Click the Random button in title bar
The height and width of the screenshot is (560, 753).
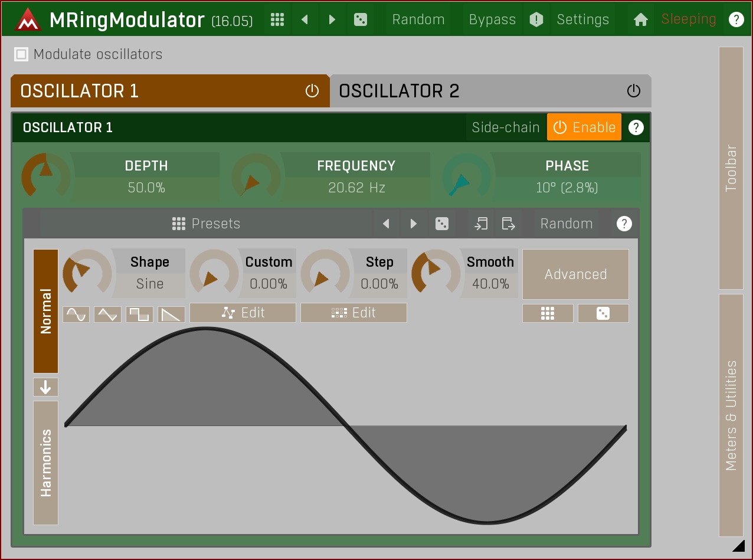[x=418, y=19]
